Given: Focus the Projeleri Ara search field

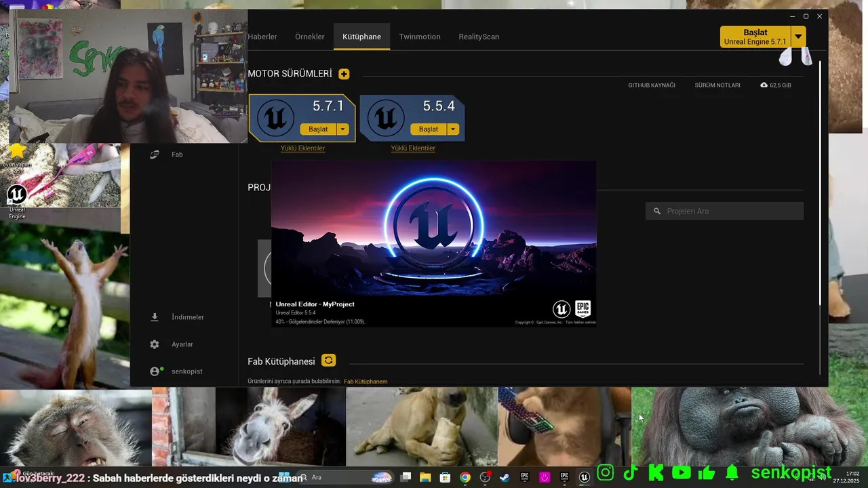Looking at the screenshot, I should click(724, 211).
